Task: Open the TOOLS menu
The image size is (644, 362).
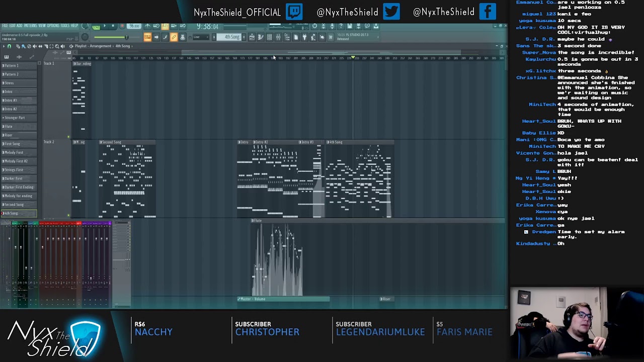Action: click(x=65, y=26)
